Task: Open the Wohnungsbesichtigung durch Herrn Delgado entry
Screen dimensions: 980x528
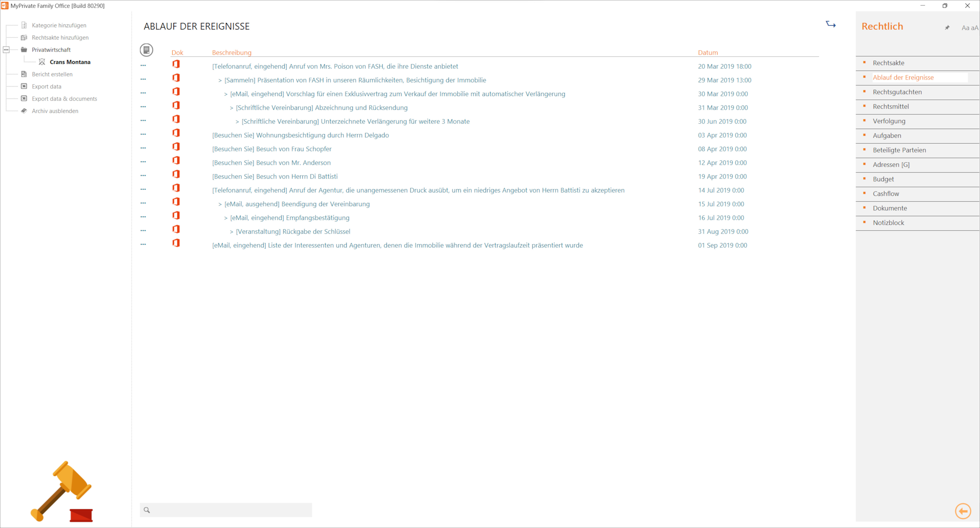Action: coord(300,135)
